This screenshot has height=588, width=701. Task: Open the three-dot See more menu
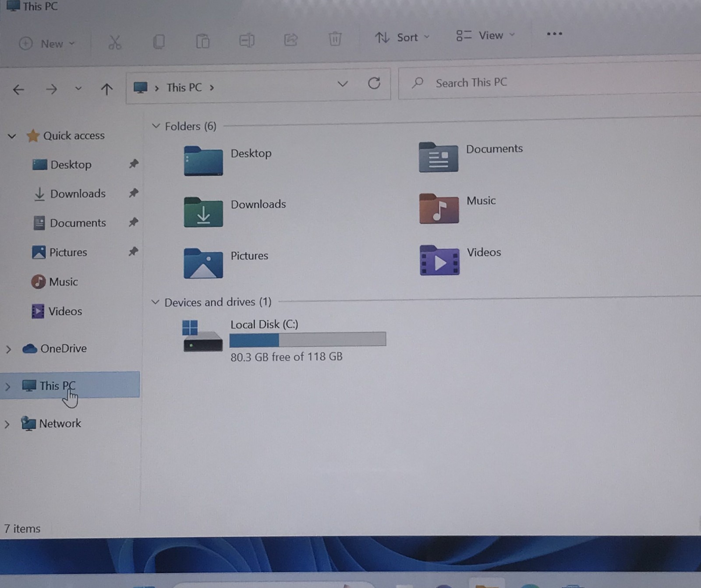coord(554,34)
